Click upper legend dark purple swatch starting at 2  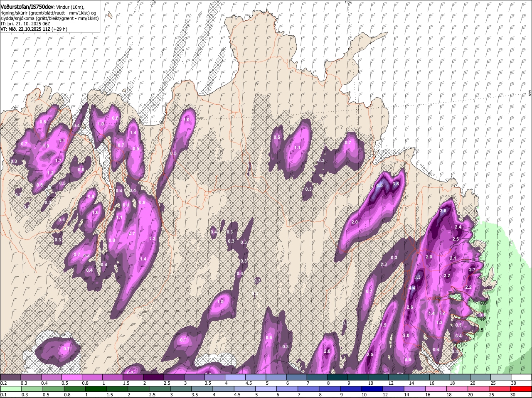click(x=153, y=377)
